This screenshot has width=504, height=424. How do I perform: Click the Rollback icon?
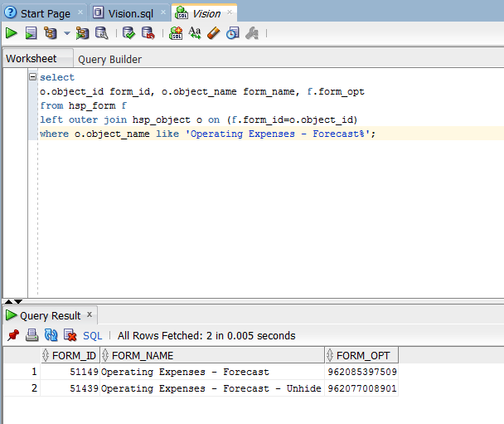pyautogui.click(x=148, y=33)
